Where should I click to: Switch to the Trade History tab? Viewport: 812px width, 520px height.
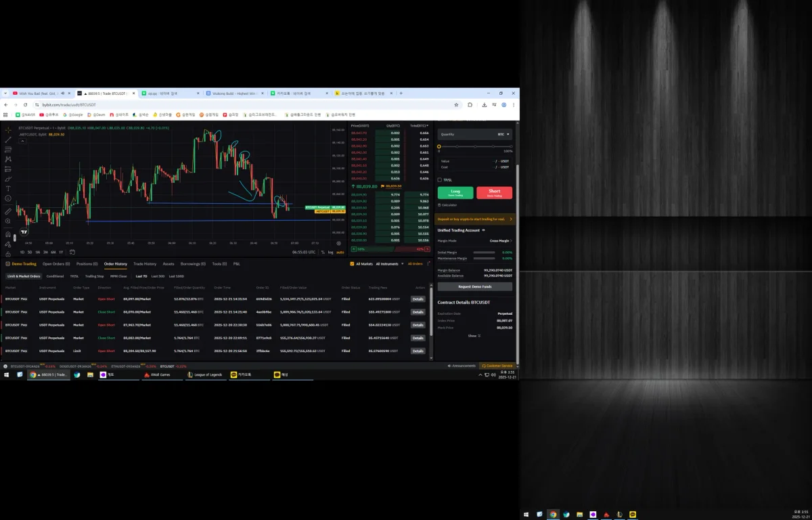(x=145, y=263)
